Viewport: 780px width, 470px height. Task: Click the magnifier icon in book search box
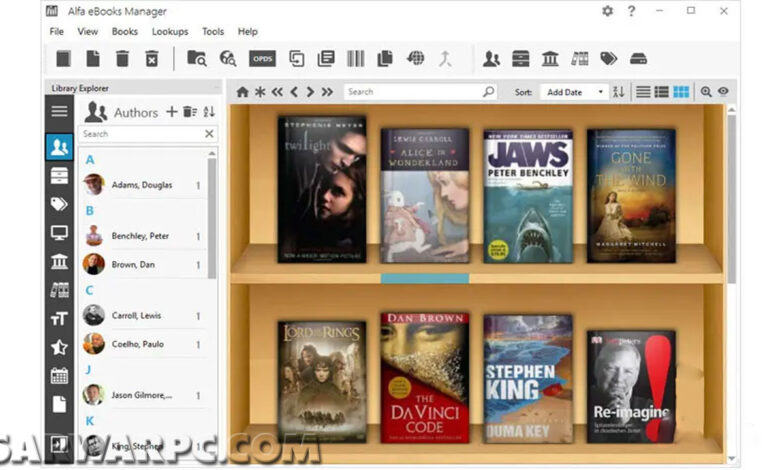tap(488, 92)
